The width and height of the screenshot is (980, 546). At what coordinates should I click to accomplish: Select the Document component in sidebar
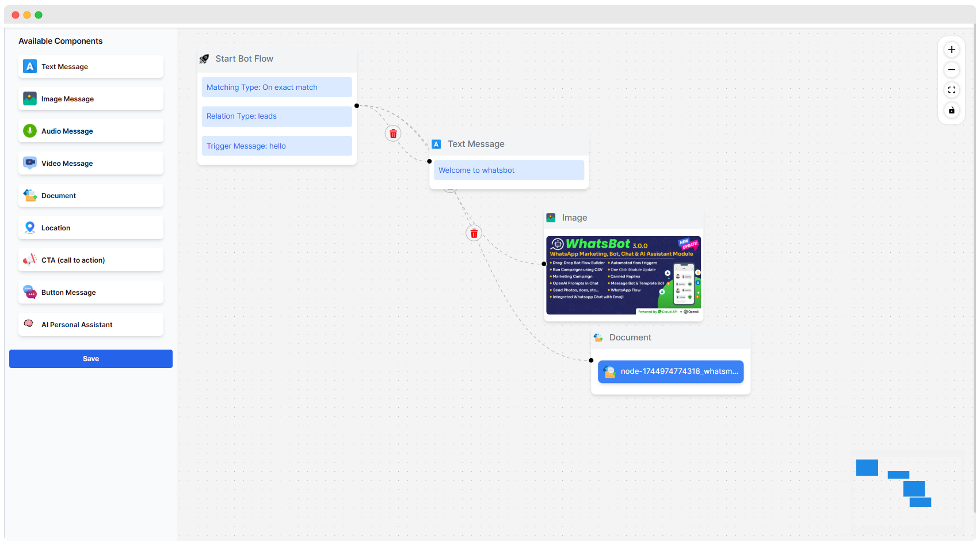pos(91,196)
